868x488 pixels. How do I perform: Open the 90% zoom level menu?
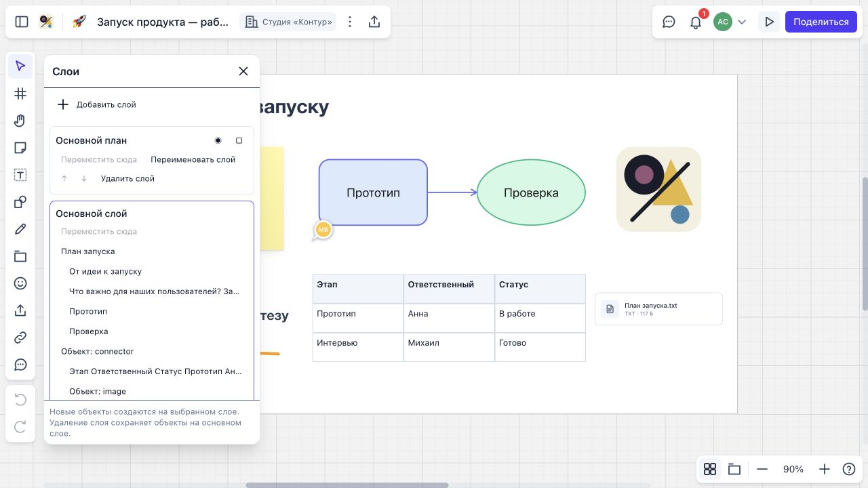coord(793,469)
